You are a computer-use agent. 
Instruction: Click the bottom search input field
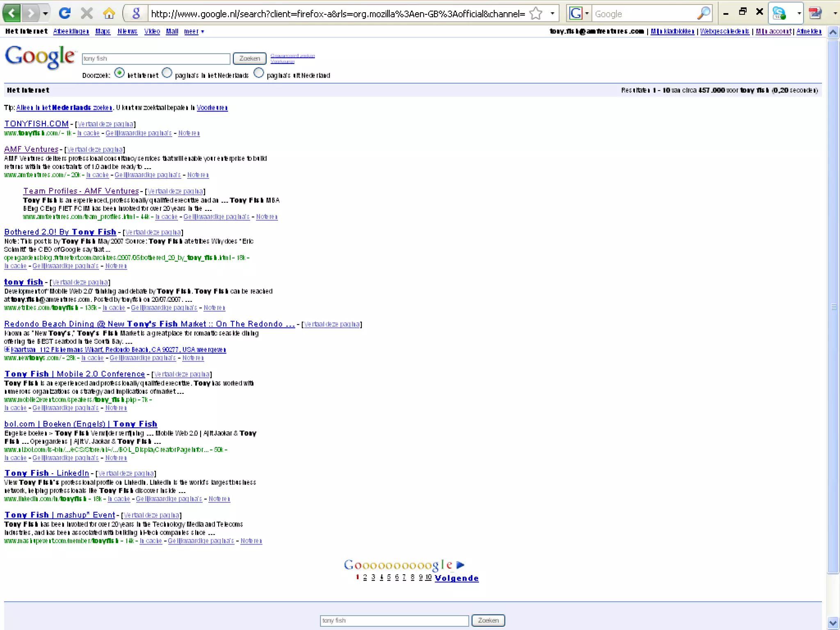[x=394, y=621]
